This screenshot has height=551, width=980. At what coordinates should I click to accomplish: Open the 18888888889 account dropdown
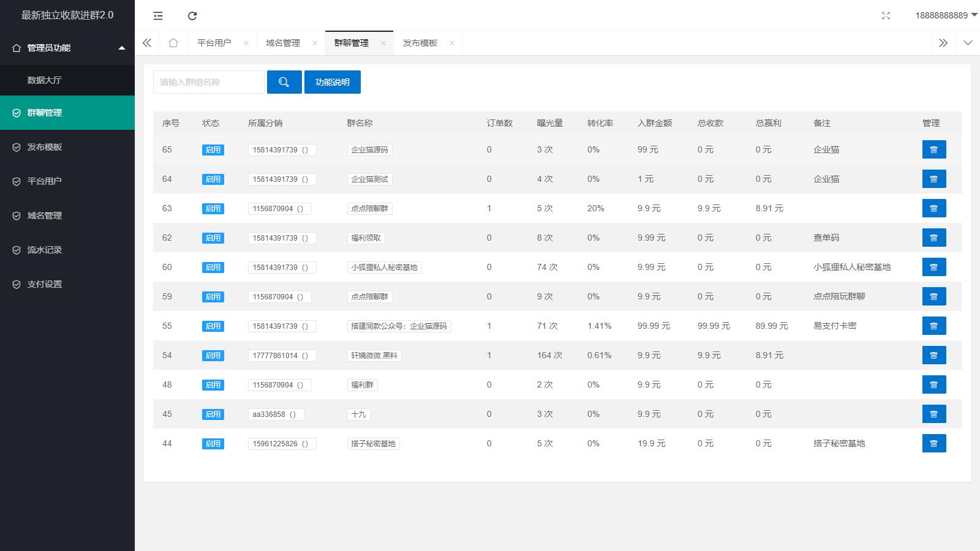[x=945, y=15]
